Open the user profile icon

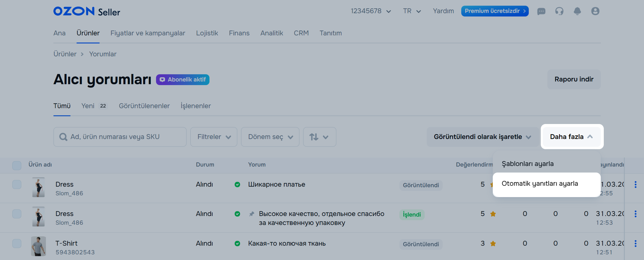tap(595, 11)
